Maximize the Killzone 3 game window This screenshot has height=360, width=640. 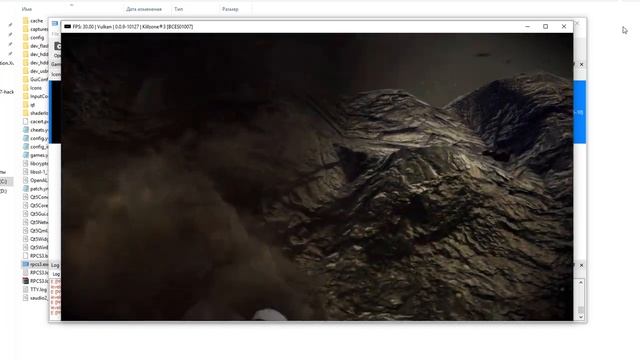pos(545,27)
